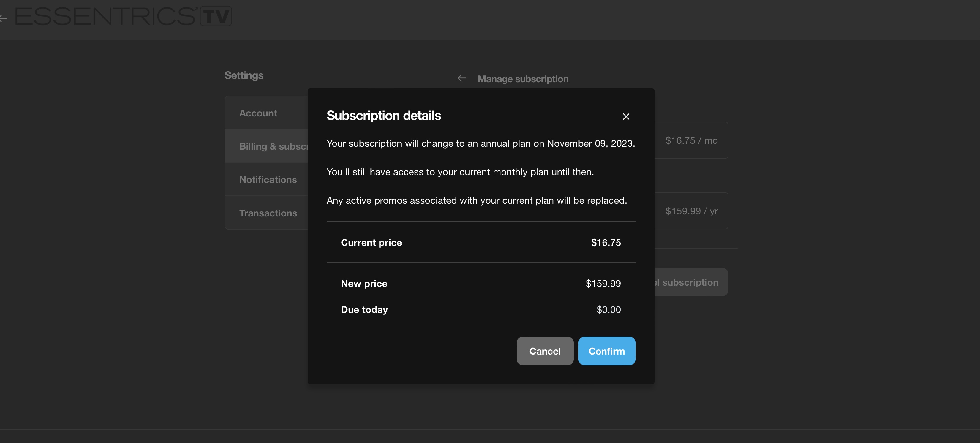Open the Transactions settings tab
Screen dimensions: 980x443
[x=266, y=213]
